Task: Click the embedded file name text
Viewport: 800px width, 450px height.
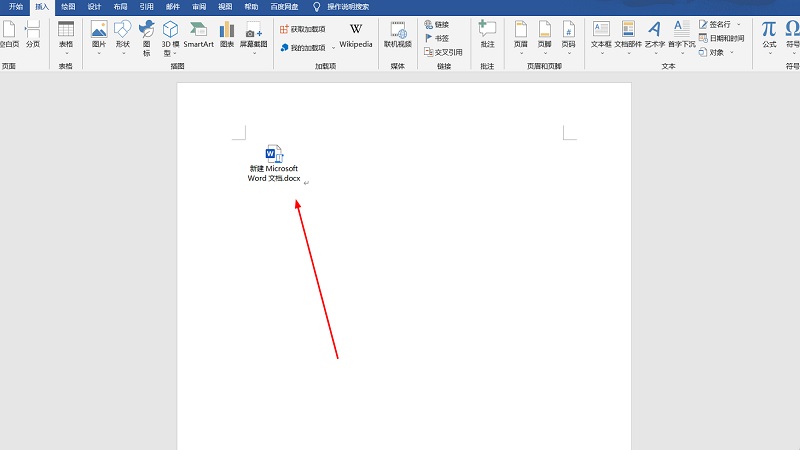Action: pyautogui.click(x=274, y=173)
